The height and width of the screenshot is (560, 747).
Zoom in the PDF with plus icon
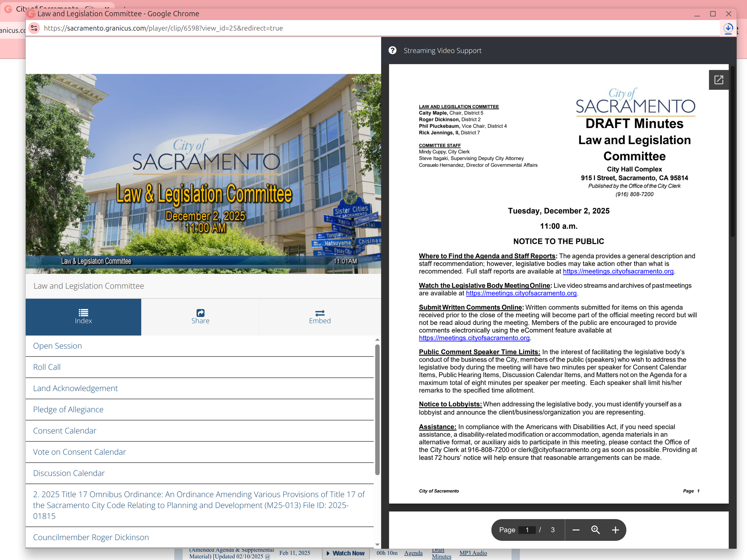click(x=615, y=530)
